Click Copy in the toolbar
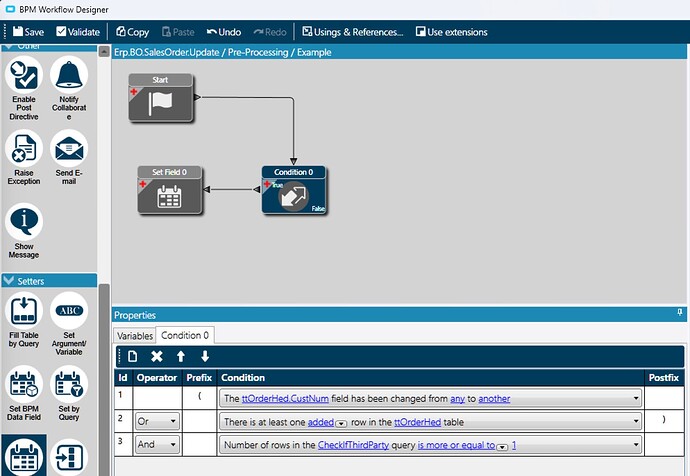Image resolution: width=690 pixels, height=476 pixels. coord(132,32)
